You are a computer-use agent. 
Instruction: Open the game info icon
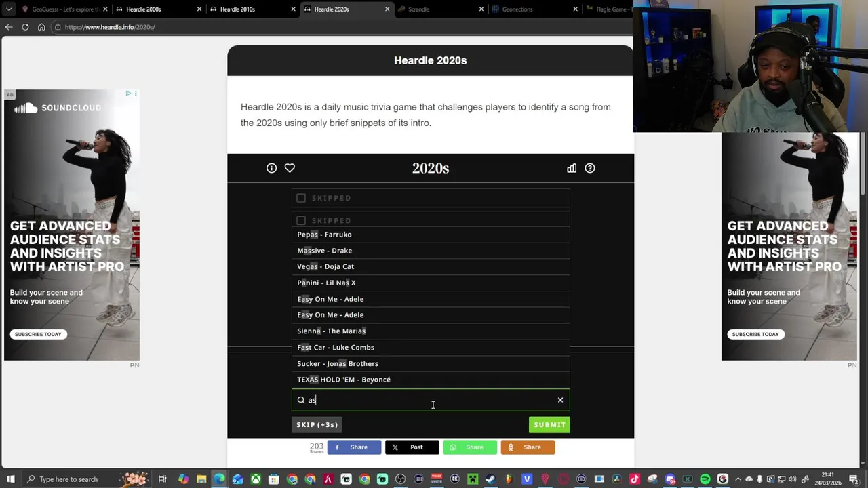pos(271,168)
